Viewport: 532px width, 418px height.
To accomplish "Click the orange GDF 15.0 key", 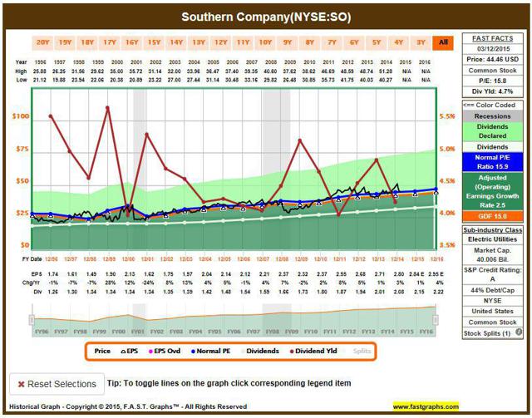I will (492, 216).
